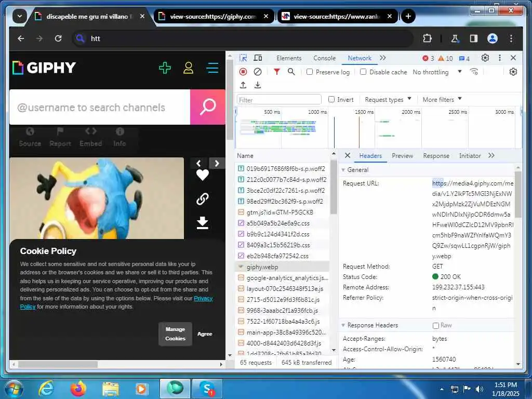The image size is (532, 399).
Task: Switch to the Console panel
Action: click(x=324, y=58)
